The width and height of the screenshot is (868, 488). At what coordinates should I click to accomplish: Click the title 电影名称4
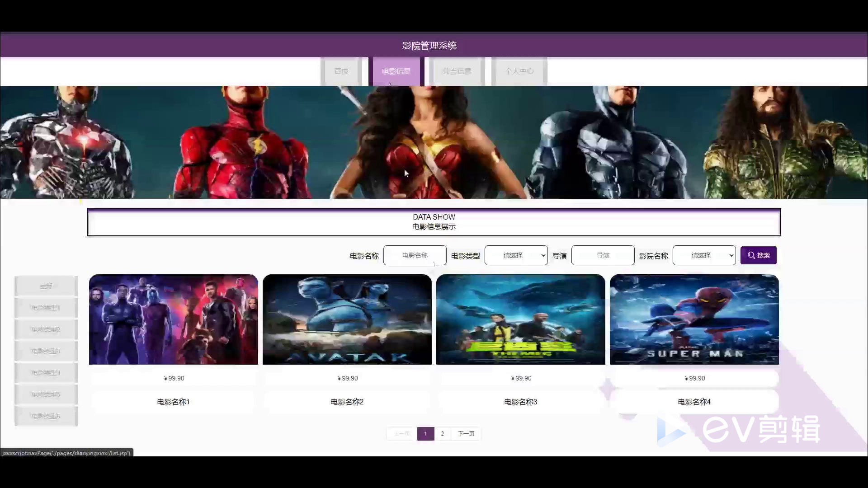click(694, 402)
